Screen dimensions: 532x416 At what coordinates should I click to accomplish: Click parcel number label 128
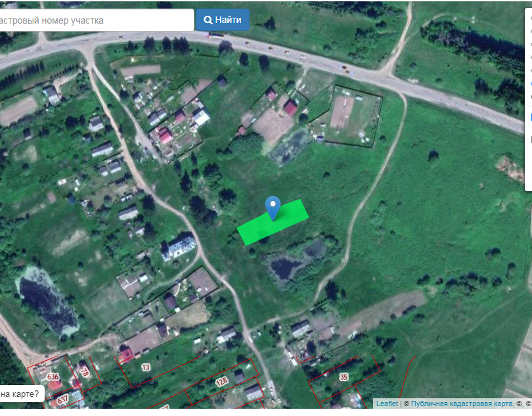(221, 382)
